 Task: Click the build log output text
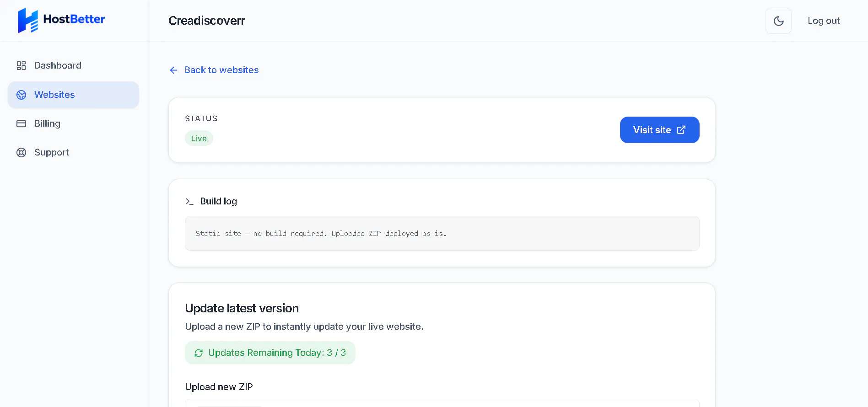pyautogui.click(x=321, y=233)
